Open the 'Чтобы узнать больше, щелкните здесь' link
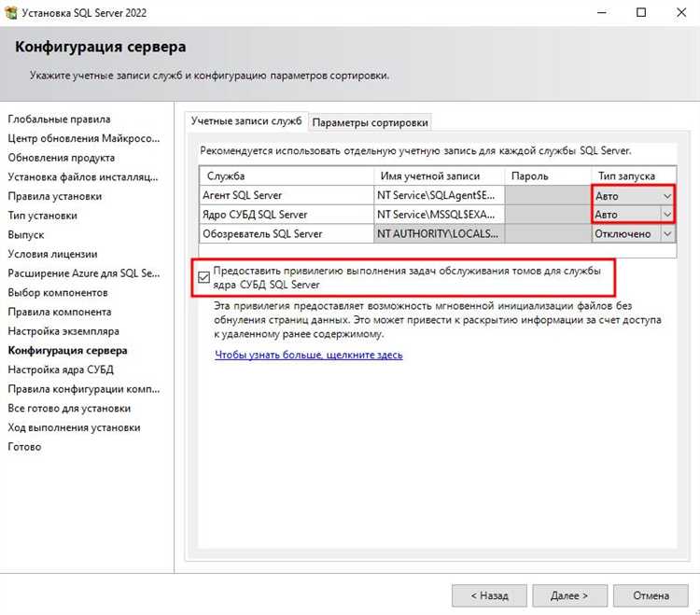Screen dimensions: 700x615 (309, 355)
